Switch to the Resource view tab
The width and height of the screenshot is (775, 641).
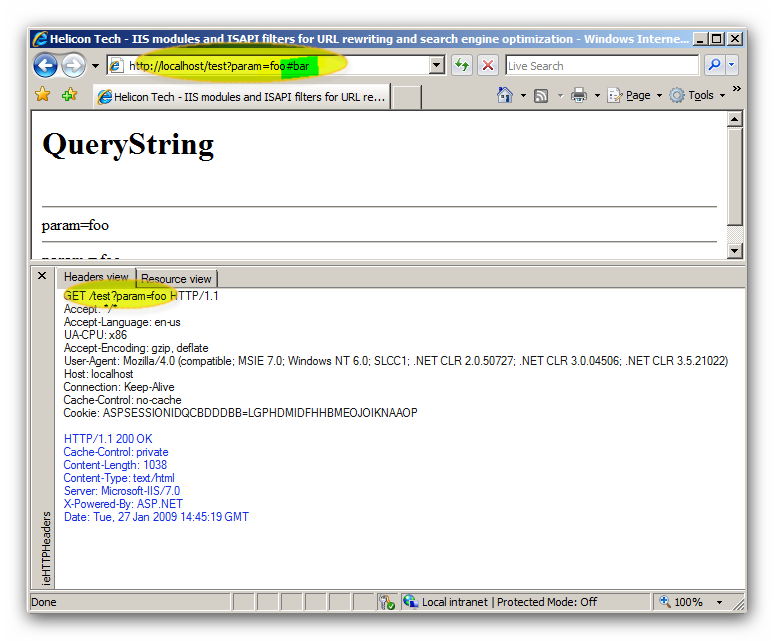click(176, 278)
